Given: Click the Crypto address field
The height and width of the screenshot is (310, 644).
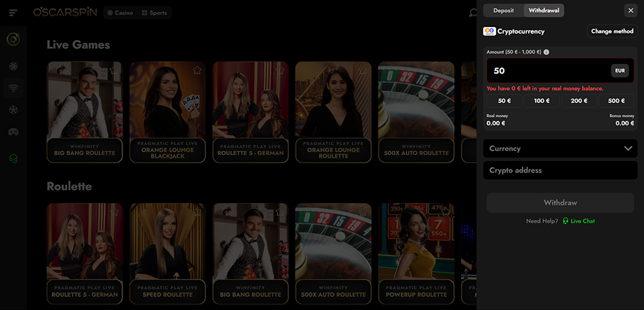Looking at the screenshot, I should click(560, 170).
